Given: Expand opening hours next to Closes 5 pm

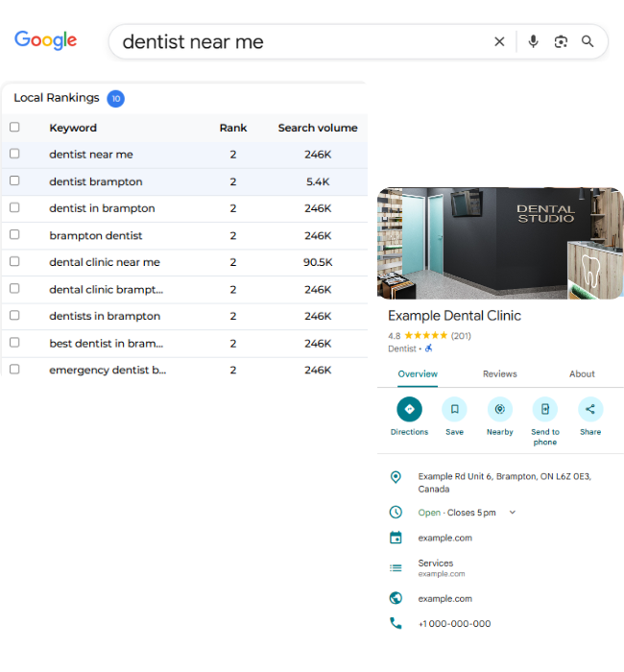Looking at the screenshot, I should tap(512, 512).
